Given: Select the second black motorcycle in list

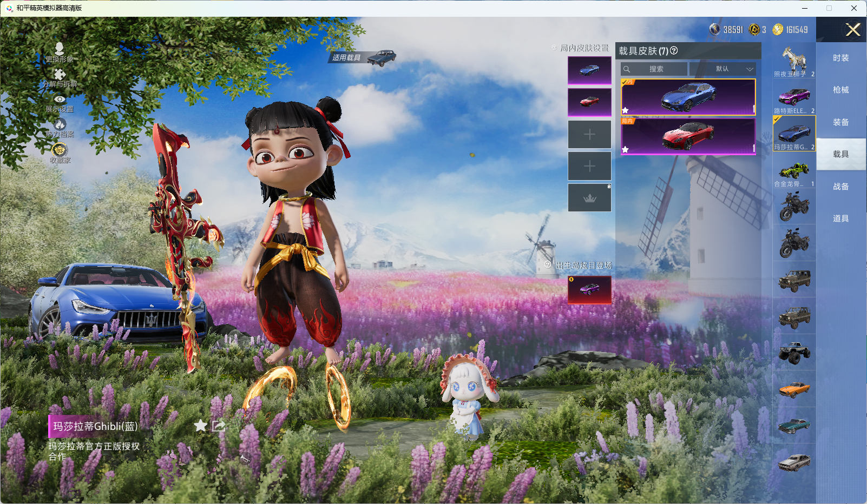Looking at the screenshot, I should point(794,243).
